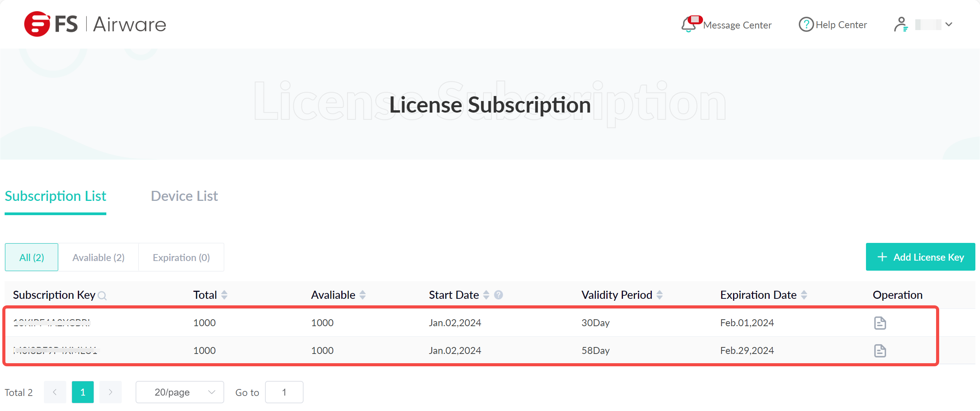The image size is (980, 411).
Task: Open details icon for Feb.29,2024 subscription
Action: coord(880,350)
